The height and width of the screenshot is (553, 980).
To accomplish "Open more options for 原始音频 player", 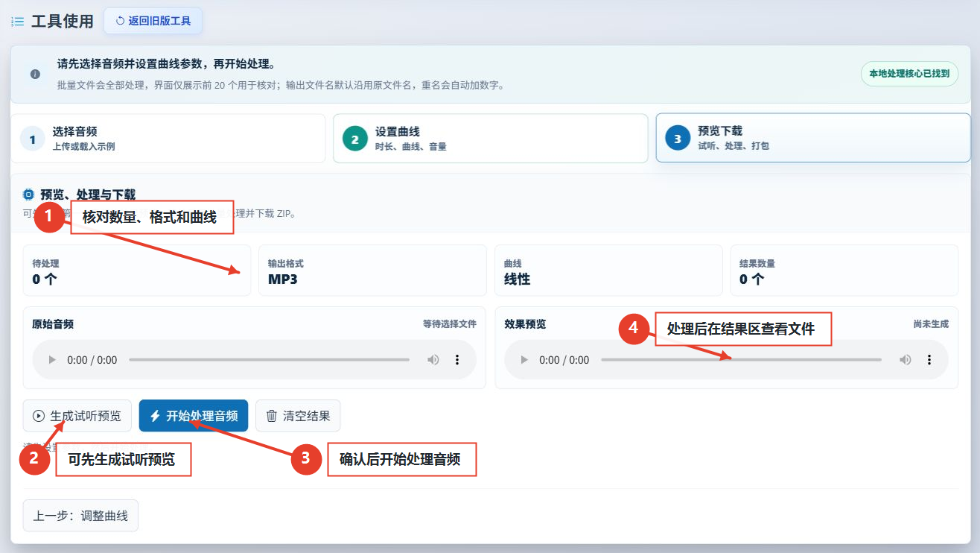I will (x=457, y=360).
